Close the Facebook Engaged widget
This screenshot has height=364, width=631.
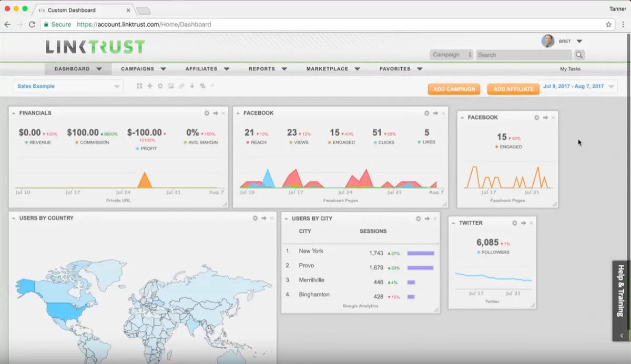tap(553, 118)
